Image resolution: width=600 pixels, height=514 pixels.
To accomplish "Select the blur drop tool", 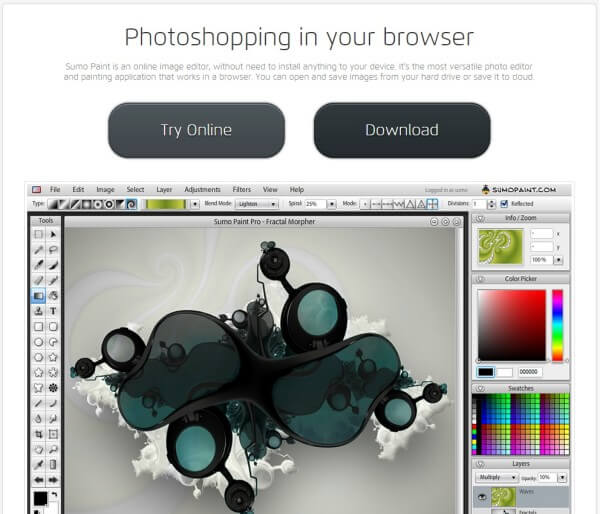I will tap(38, 419).
